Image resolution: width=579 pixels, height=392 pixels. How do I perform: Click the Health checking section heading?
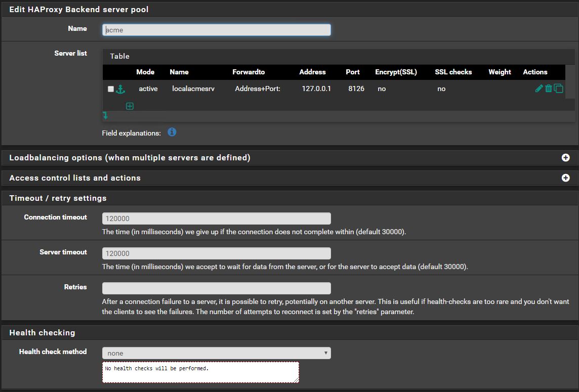coord(42,333)
